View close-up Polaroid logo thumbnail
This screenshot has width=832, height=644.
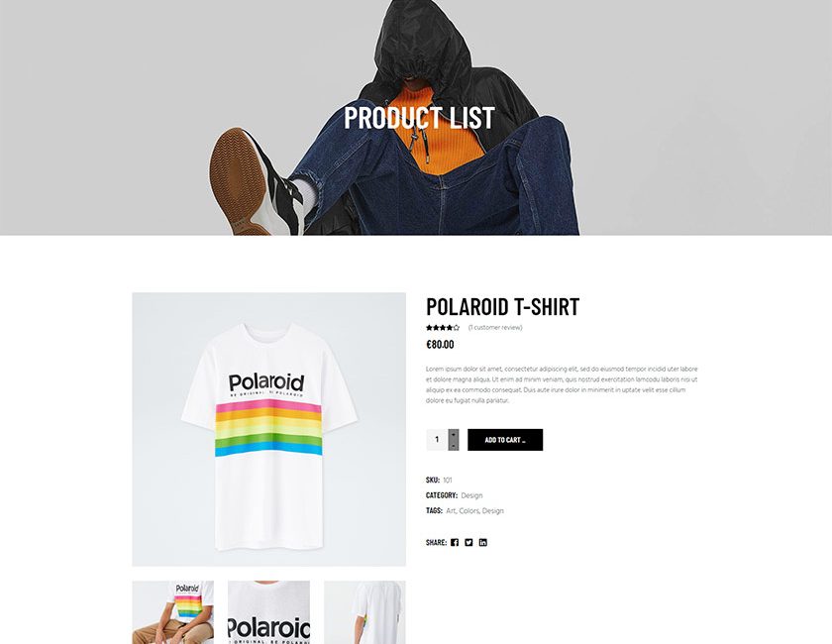[x=269, y=612]
